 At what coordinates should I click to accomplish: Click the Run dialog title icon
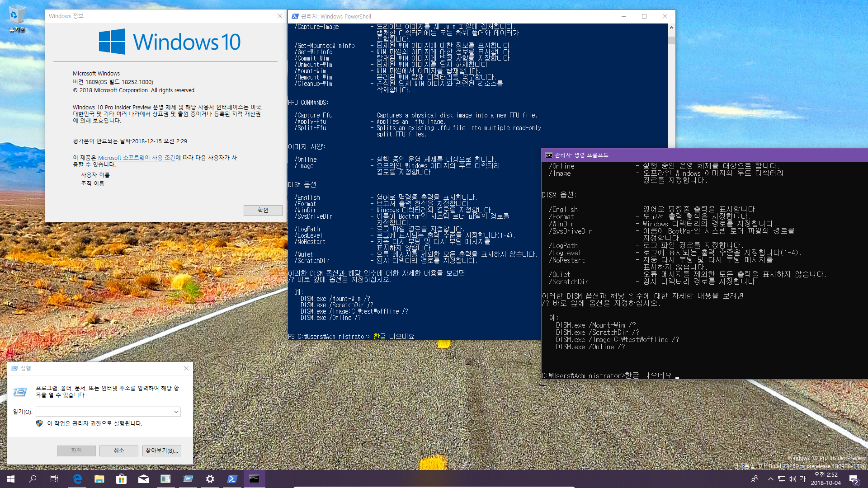coord(14,368)
